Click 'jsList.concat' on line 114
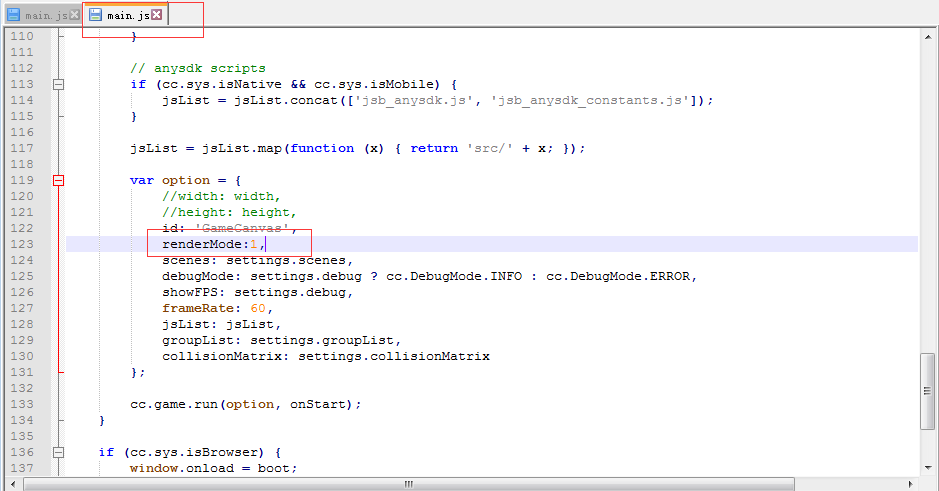 pyautogui.click(x=286, y=101)
